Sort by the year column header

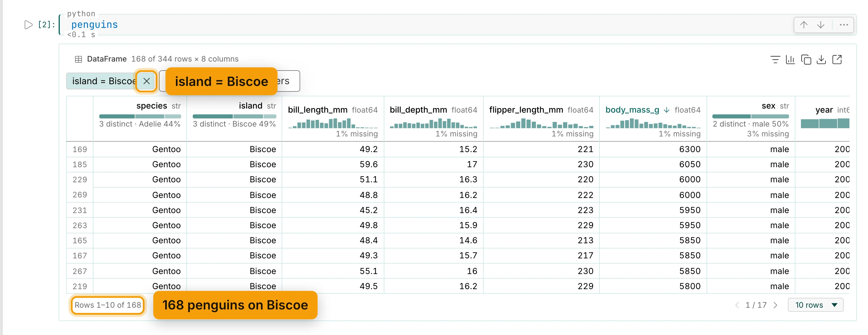(x=824, y=110)
